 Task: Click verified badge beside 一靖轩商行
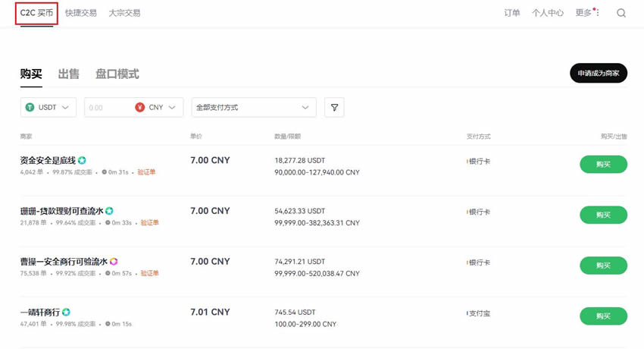67,312
